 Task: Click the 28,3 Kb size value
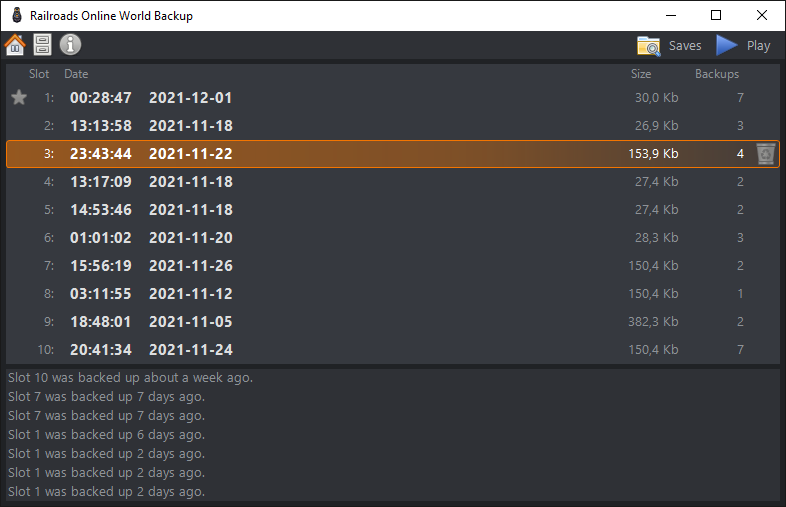657,238
